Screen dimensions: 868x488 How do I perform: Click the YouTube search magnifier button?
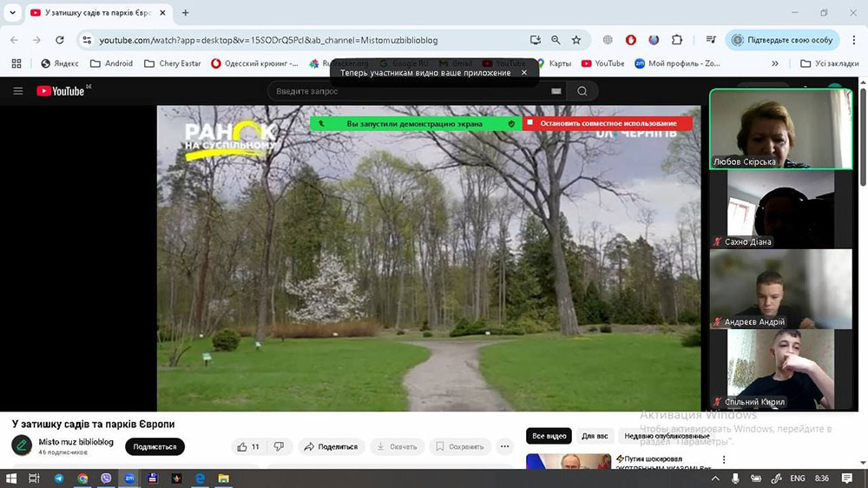(x=582, y=91)
